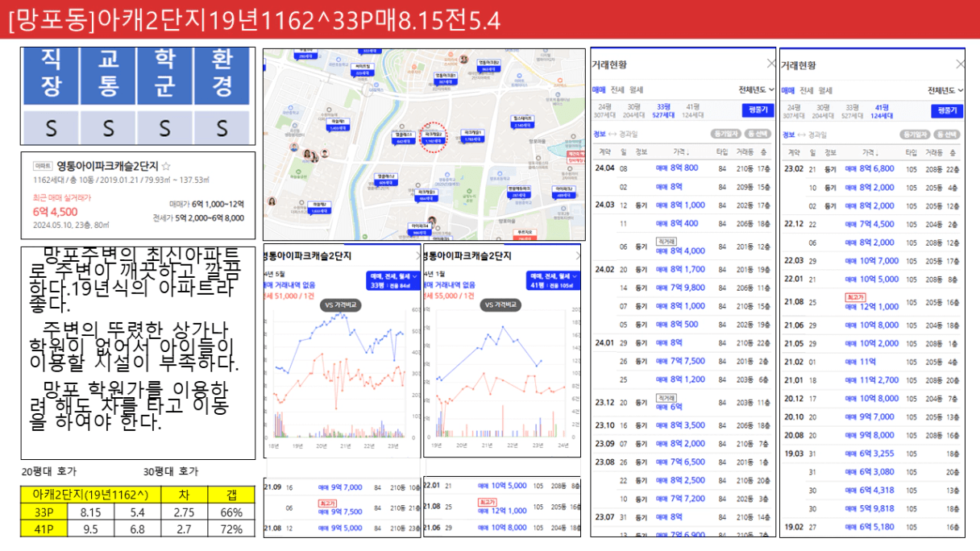
Task: Select the 캐슬2 1,162세대 map marker
Action: (x=433, y=138)
